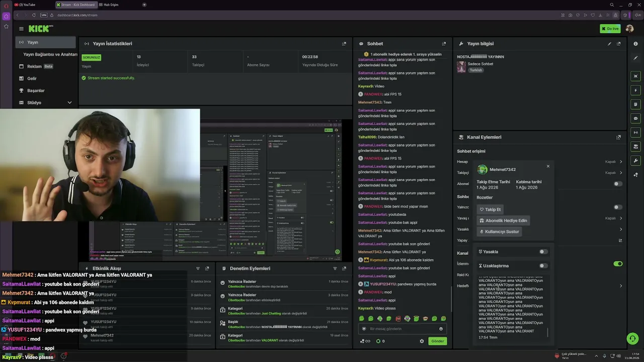Open the filter icon in Denetim Eylemleri
Viewport: 644px width, 362px height.
(x=335, y=268)
